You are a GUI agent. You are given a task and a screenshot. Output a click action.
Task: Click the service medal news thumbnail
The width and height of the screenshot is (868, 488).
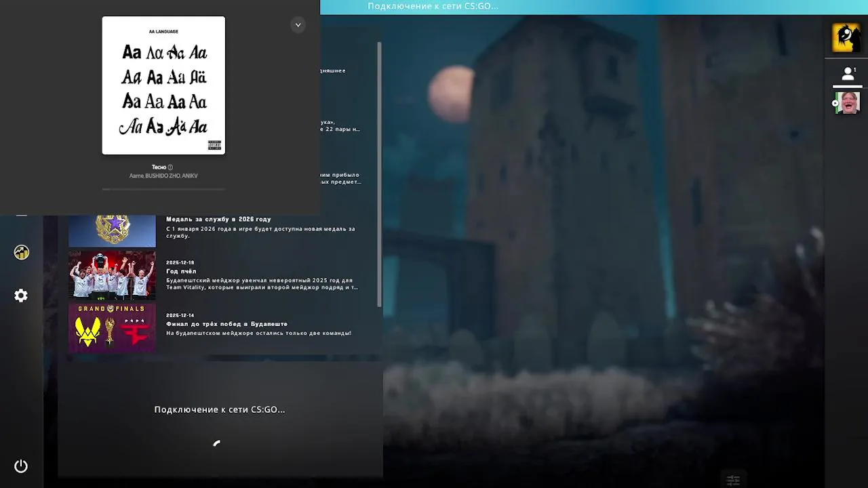(112, 231)
